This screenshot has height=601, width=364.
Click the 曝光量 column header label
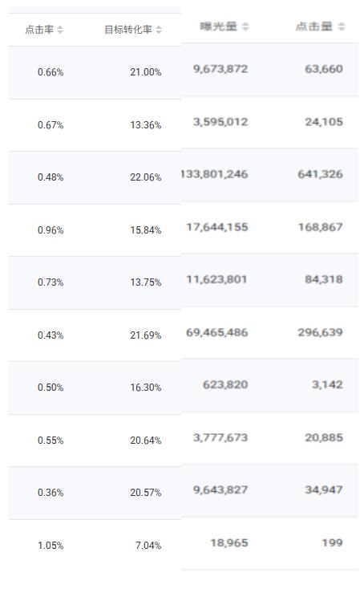(219, 26)
